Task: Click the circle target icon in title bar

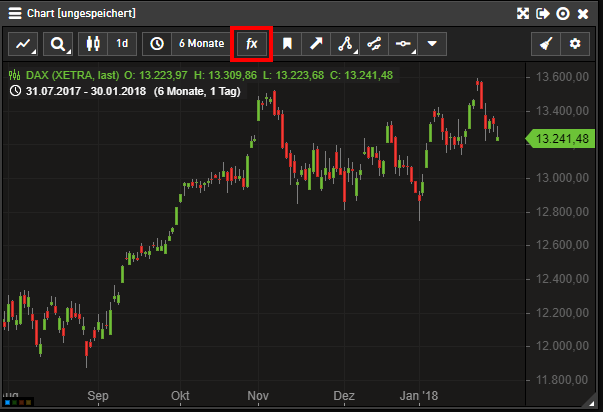Action: [x=563, y=14]
